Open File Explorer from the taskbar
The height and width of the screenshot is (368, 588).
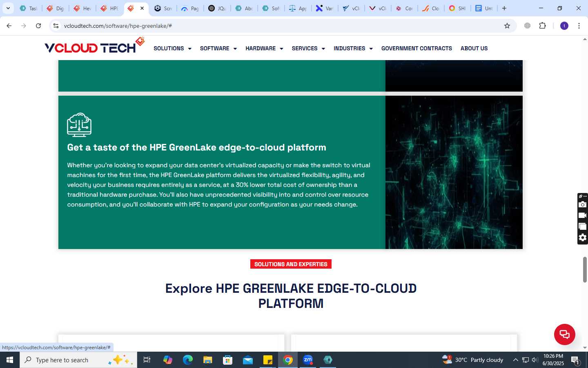207,360
